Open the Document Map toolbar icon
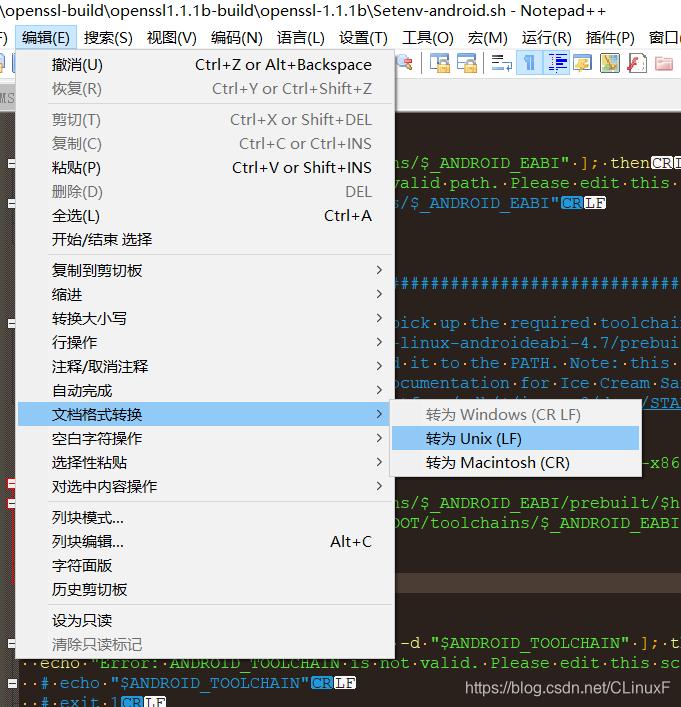 (x=610, y=63)
